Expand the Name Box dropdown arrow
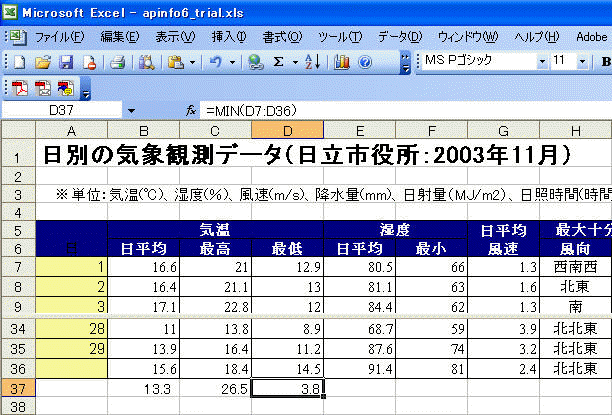Image resolution: width=612 pixels, height=415 pixels. click(x=131, y=108)
